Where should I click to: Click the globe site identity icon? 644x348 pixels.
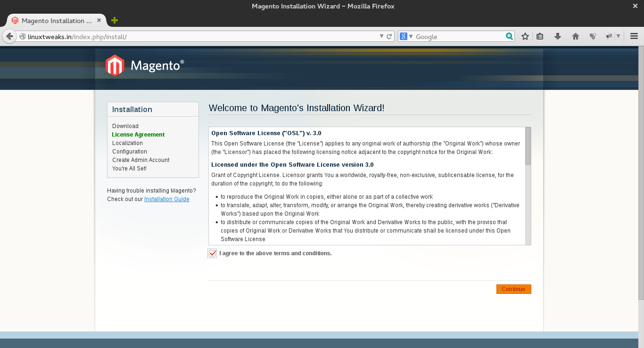point(22,36)
